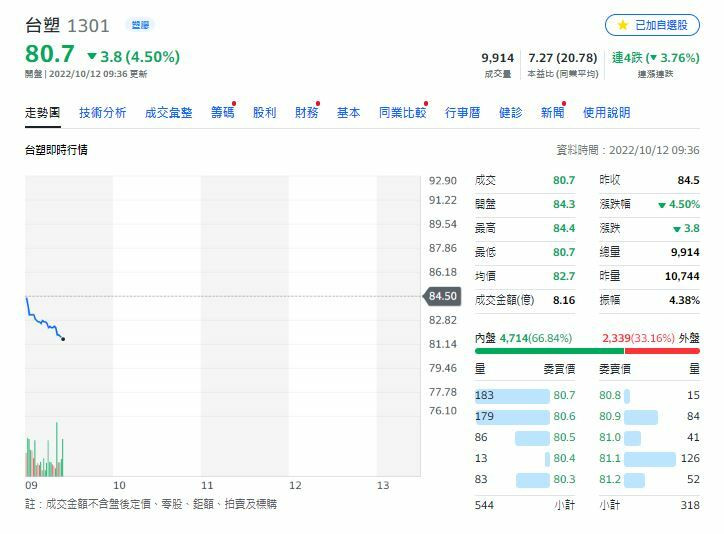This screenshot has width=724, height=534.
Task: Switch to the 基本 tab
Action: (349, 113)
